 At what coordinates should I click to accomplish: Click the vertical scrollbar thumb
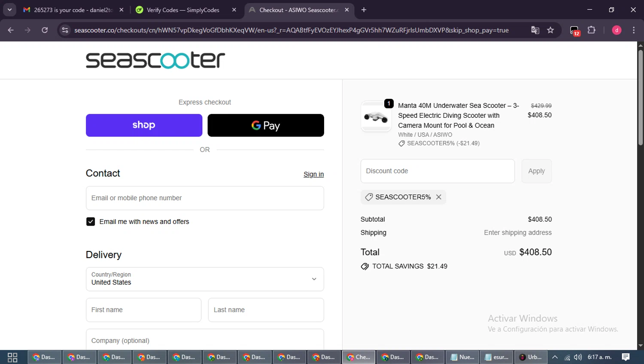641,97
